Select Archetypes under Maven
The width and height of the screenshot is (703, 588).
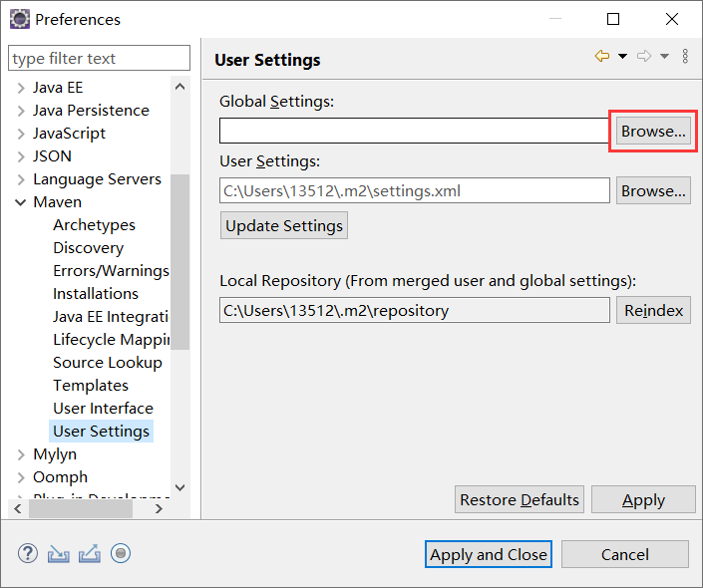tap(94, 225)
